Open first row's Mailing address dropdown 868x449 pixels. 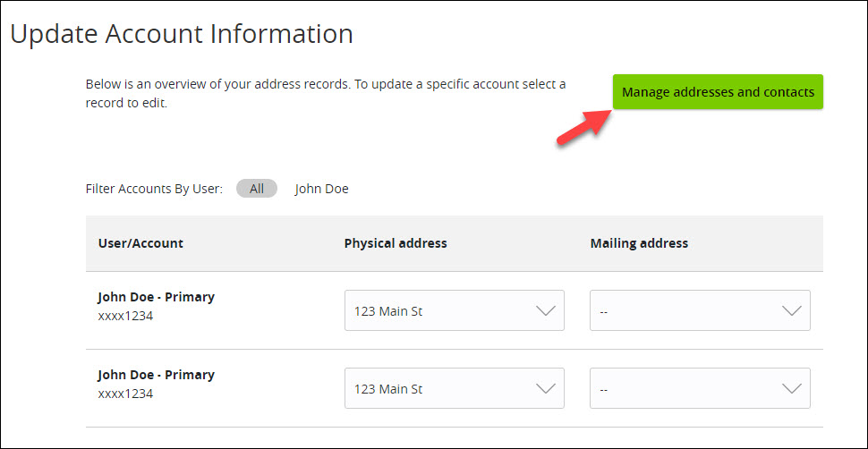coord(701,310)
